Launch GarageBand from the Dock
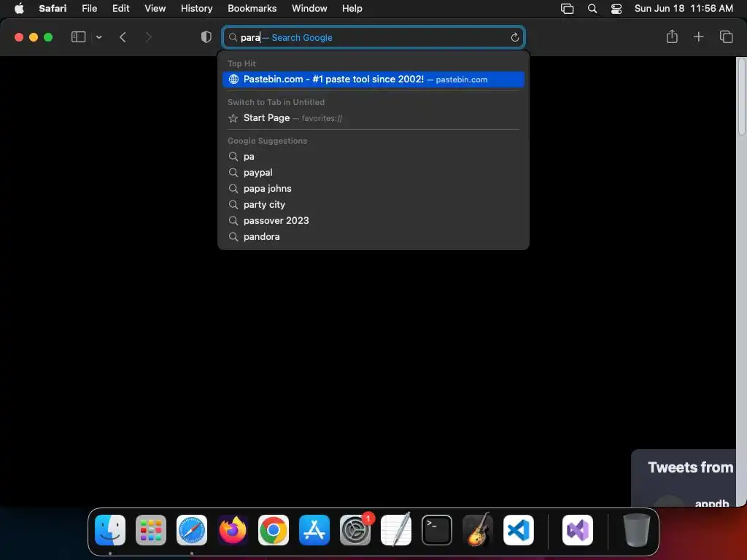Viewport: 747px width, 560px height. [478, 530]
